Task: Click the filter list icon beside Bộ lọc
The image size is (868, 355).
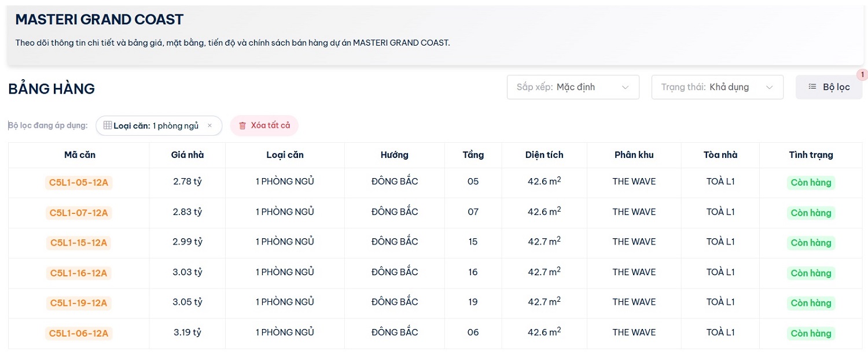Action: coord(812,87)
